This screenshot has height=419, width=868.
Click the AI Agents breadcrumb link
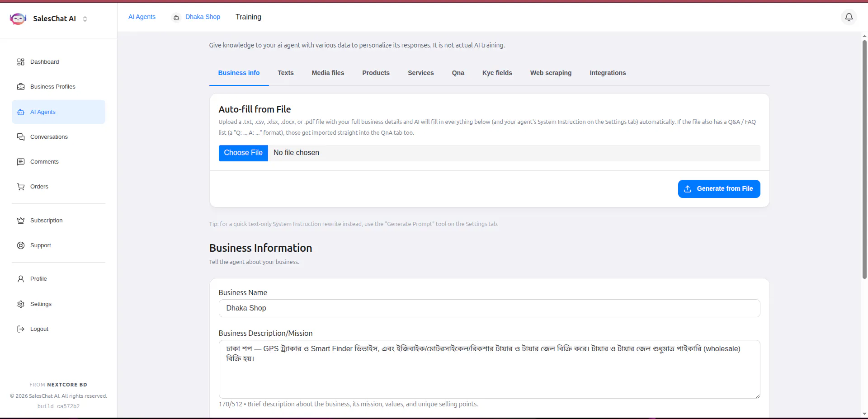point(142,17)
